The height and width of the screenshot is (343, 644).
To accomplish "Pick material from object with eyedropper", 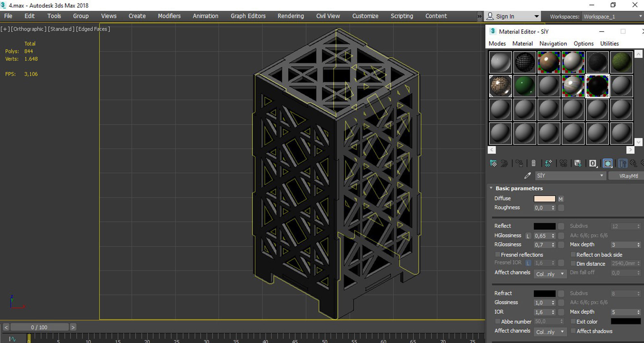I will [x=527, y=176].
